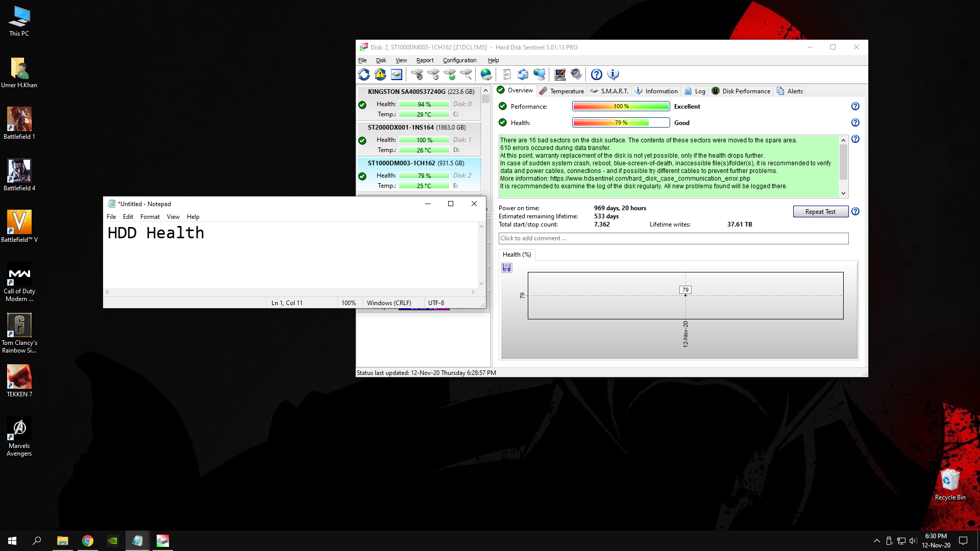This screenshot has width=980, height=551.
Task: Open the Disk menu in Hard Disk Sentinel
Action: 381,60
